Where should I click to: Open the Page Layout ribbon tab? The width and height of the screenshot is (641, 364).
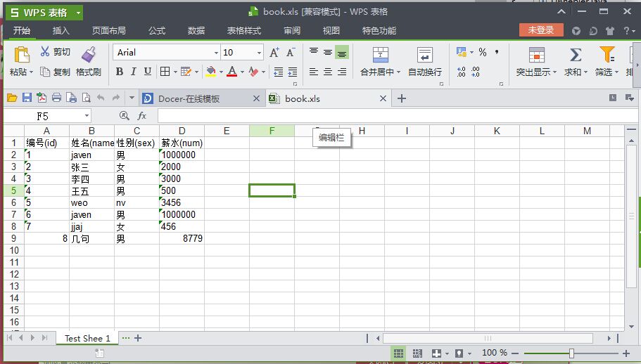[x=109, y=31]
